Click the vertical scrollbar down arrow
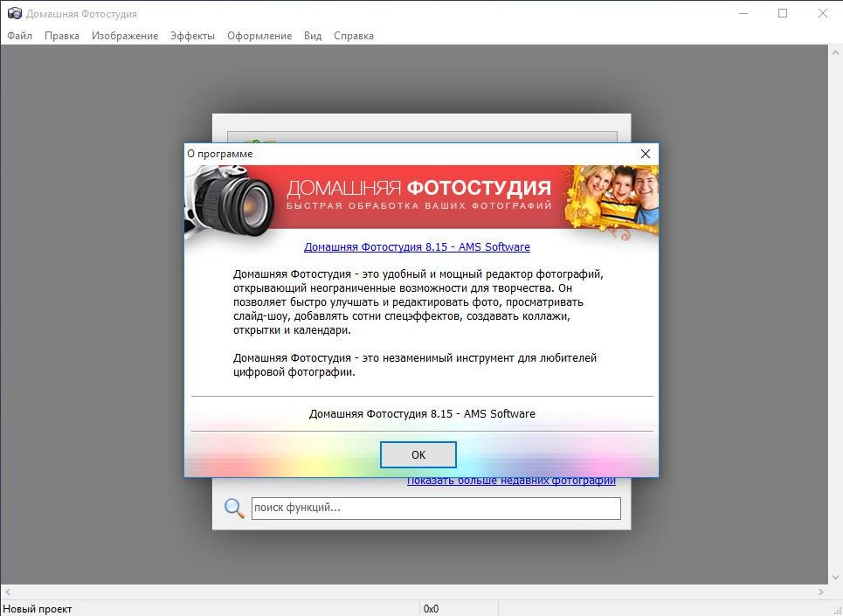Screen dimensions: 843x616 click(835, 578)
